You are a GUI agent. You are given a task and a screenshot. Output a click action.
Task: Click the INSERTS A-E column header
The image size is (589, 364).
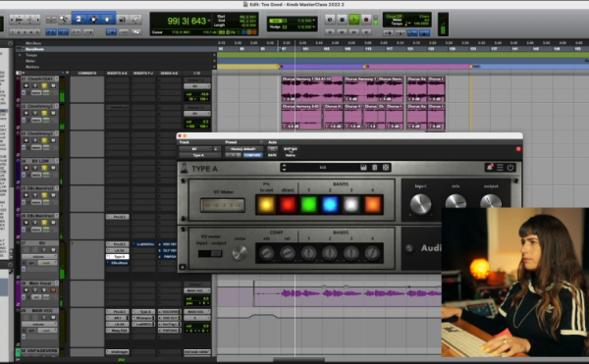tap(117, 74)
